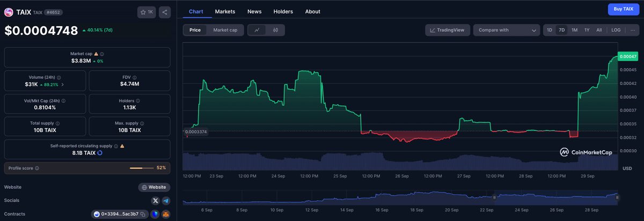Click the right handle of chart range slider
The height and width of the screenshot is (221, 644).
click(617, 197)
